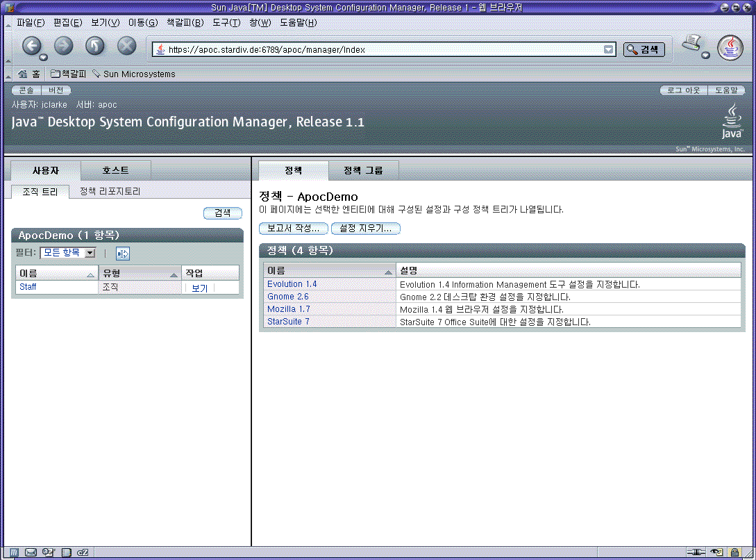Sort policy table by 이름 column
The height and width of the screenshot is (560, 756).
pyautogui.click(x=330, y=270)
